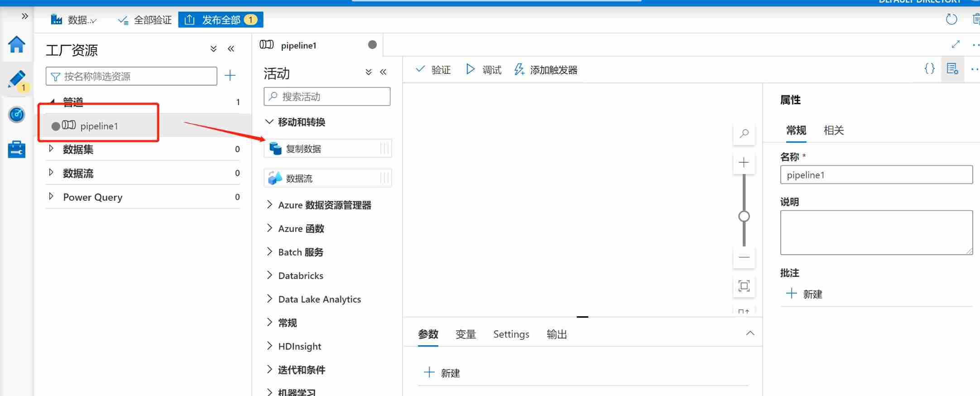
Task: Open the data factory dropdown 数据
Action: point(74,20)
